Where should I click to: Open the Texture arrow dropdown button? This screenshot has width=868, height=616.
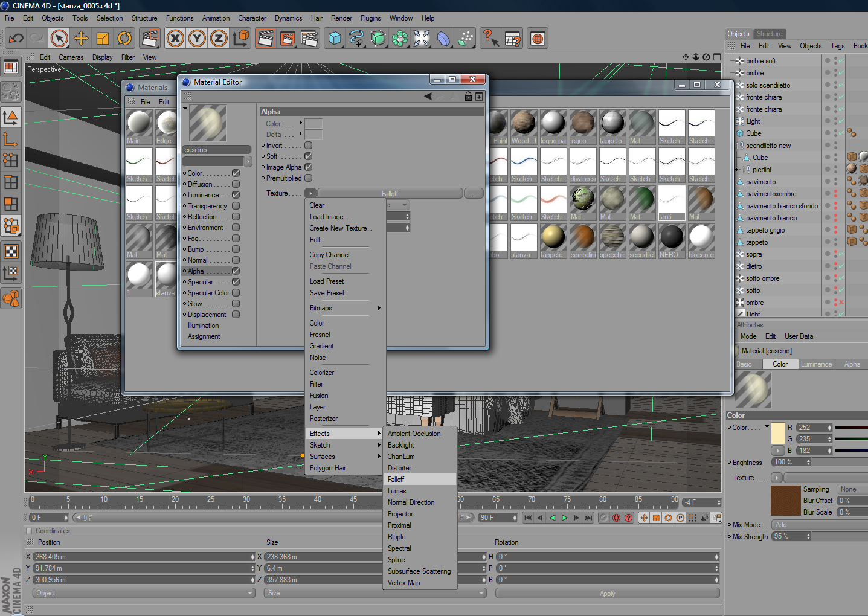[310, 193]
